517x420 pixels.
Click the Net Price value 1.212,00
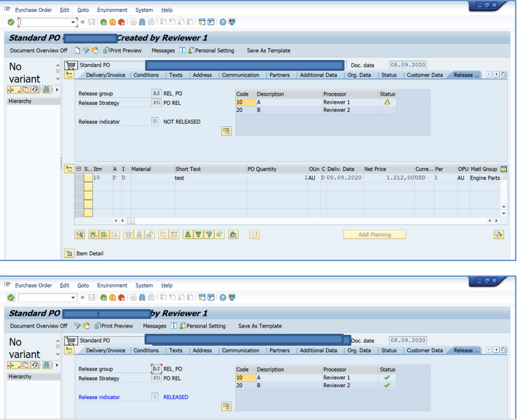point(400,178)
